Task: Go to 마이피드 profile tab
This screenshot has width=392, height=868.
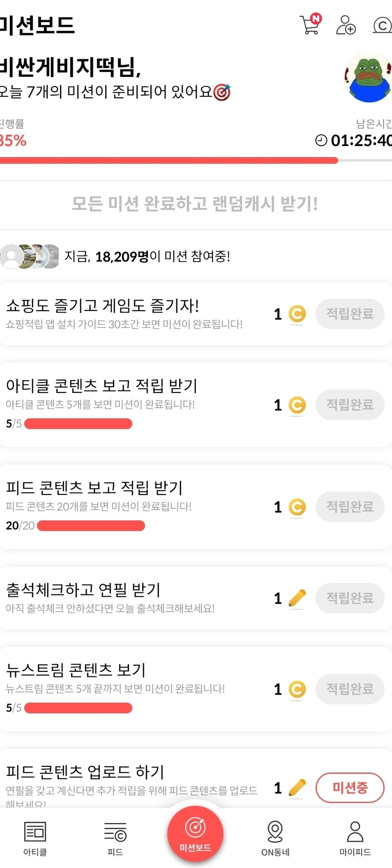Action: coord(355,838)
